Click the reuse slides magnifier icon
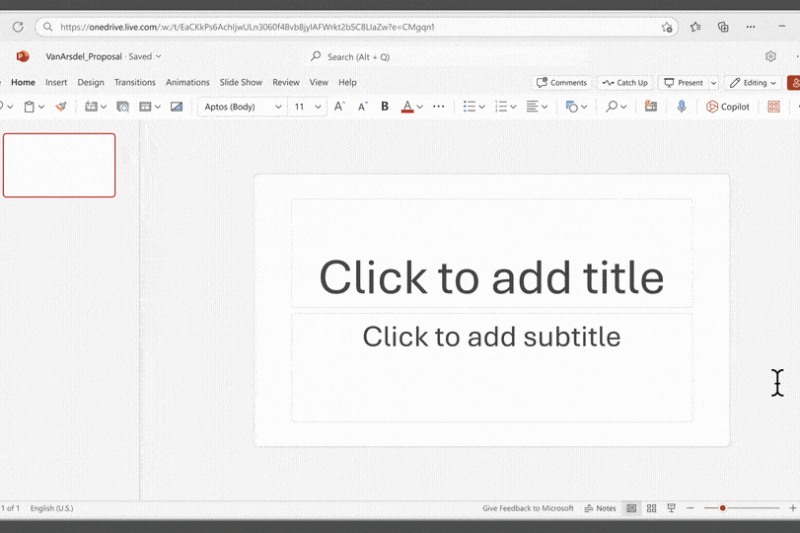Image resolution: width=800 pixels, height=533 pixels. coord(122,107)
